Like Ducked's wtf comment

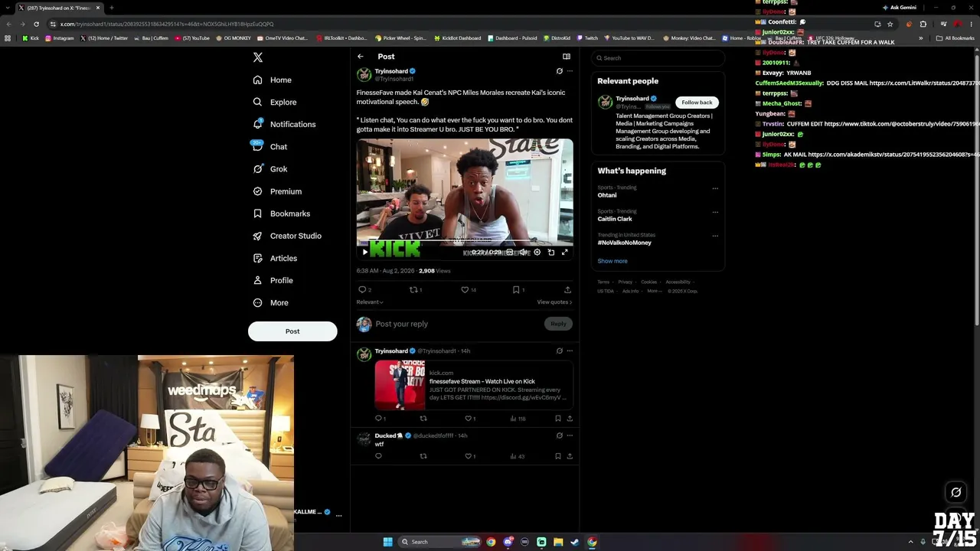(x=469, y=456)
